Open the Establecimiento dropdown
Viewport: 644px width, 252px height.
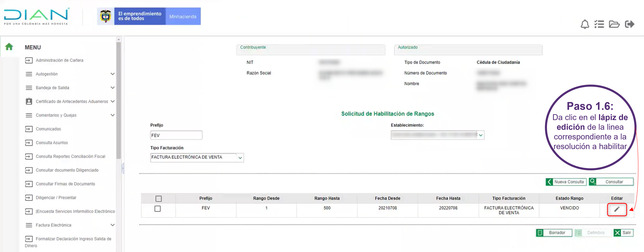tap(481, 135)
